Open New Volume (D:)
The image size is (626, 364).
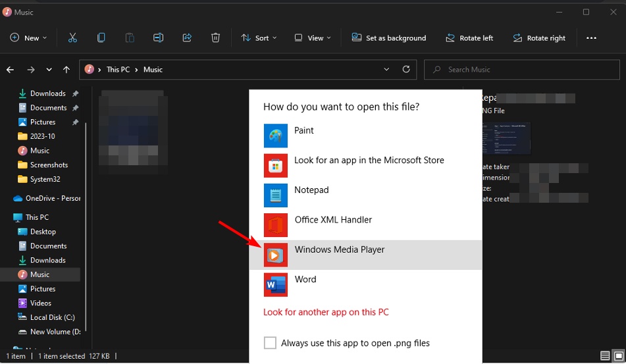49,332
